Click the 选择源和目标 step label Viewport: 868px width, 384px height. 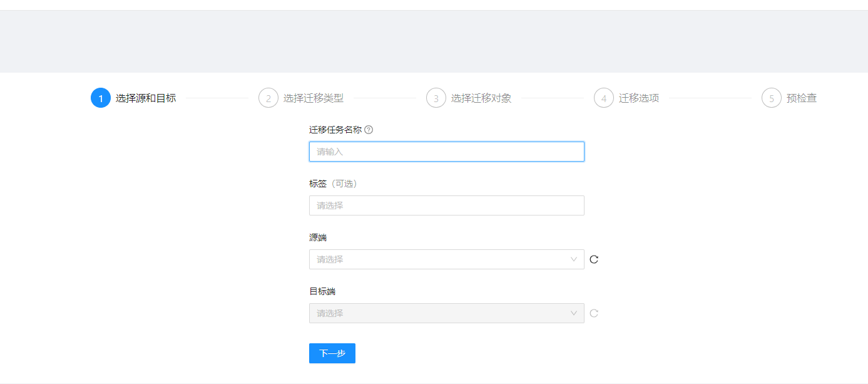point(146,98)
